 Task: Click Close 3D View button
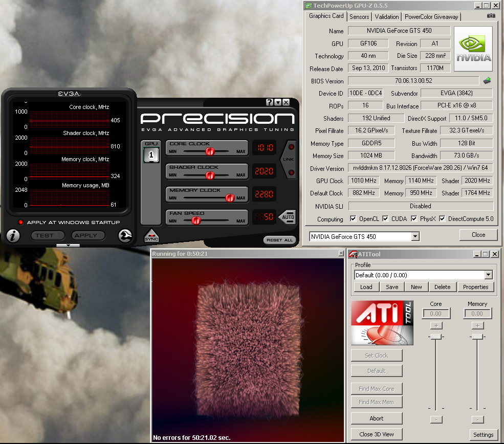377,434
